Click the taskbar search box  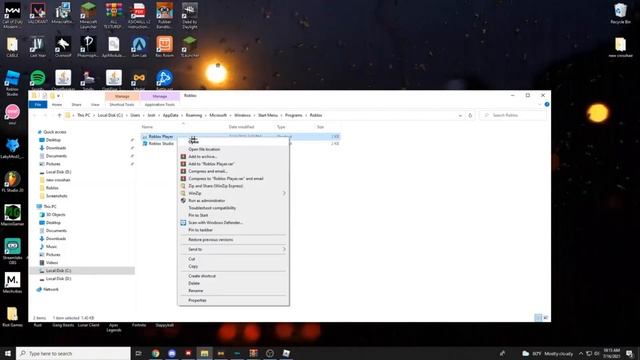(x=73, y=353)
